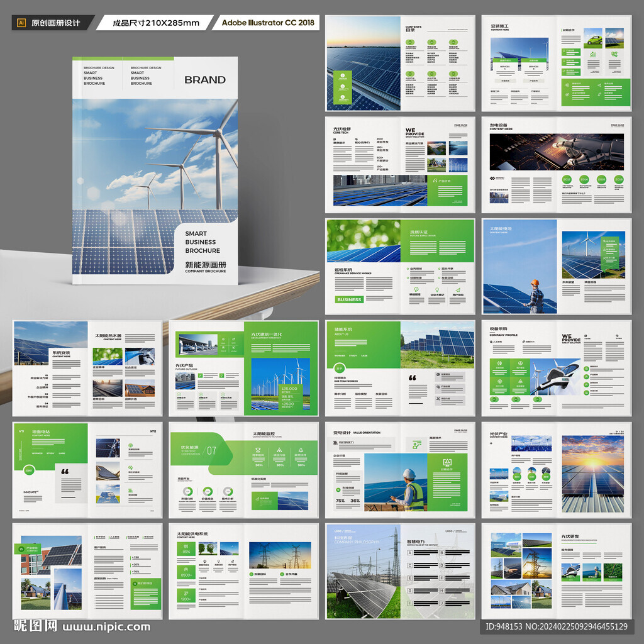Image resolution: width=644 pixels, height=644 pixels.
Task: Click the 成品尺寸210X285mm label
Action: pyautogui.click(x=156, y=23)
